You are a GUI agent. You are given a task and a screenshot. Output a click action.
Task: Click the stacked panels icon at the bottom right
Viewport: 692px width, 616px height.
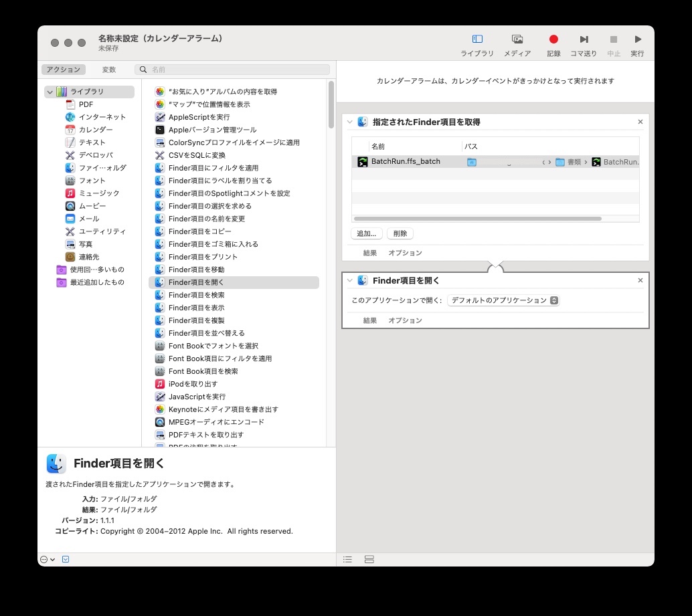369,559
